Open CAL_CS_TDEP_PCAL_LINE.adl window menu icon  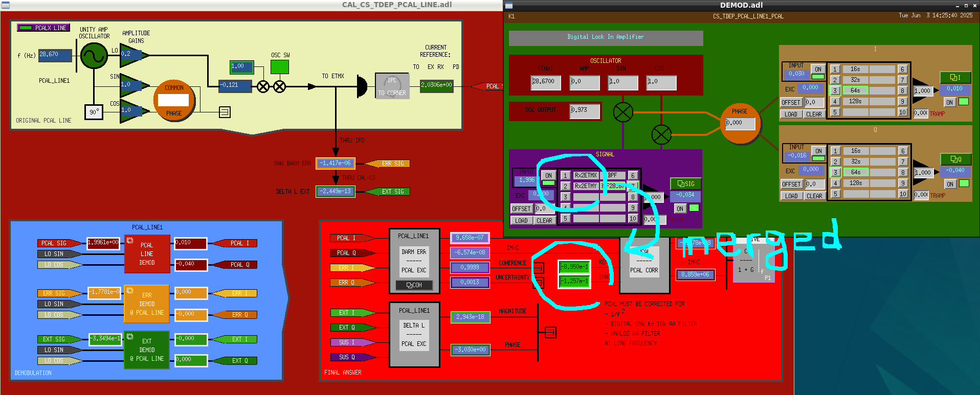coord(6,5)
